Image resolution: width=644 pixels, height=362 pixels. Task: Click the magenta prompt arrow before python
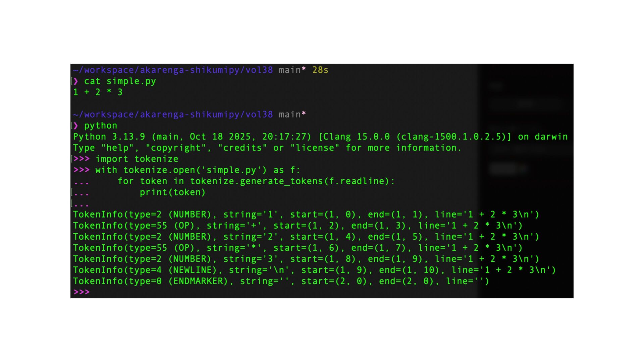click(x=76, y=126)
